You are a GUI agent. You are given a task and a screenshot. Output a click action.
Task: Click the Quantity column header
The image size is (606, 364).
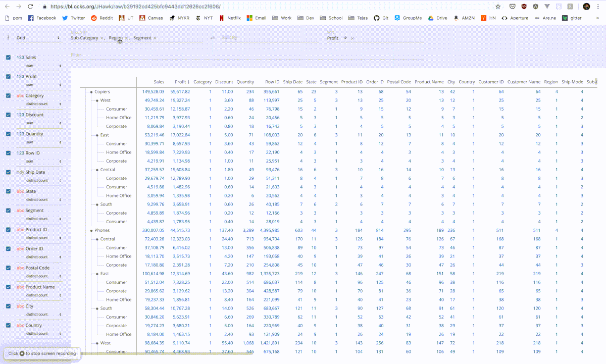[x=245, y=82]
